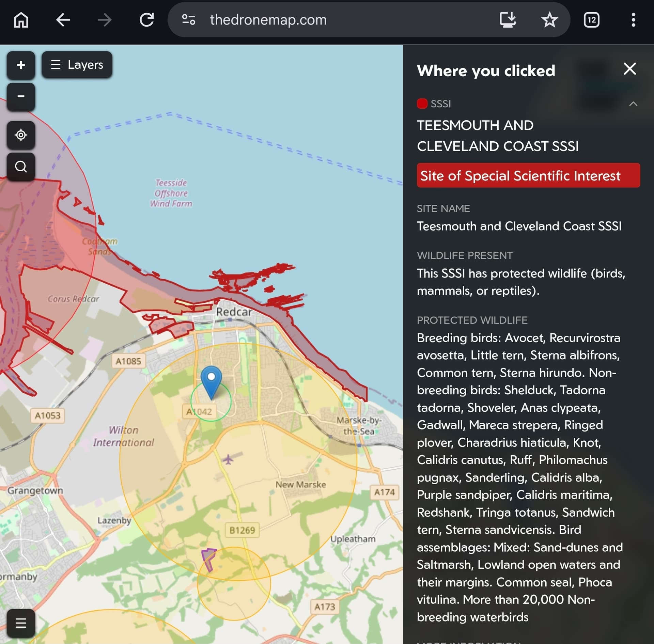Viewport: 654px width, 644px height.
Task: Open the 12 tabs switcher
Action: [x=591, y=20]
